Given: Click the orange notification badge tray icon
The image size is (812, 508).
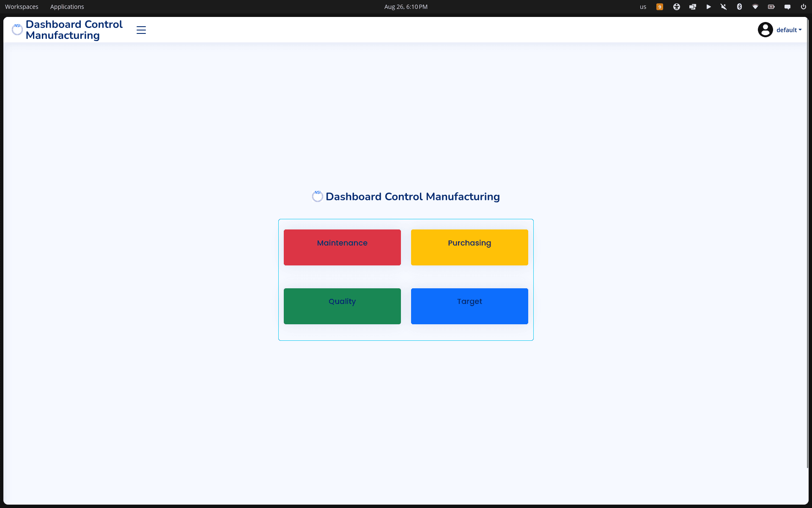Looking at the screenshot, I should [x=660, y=7].
